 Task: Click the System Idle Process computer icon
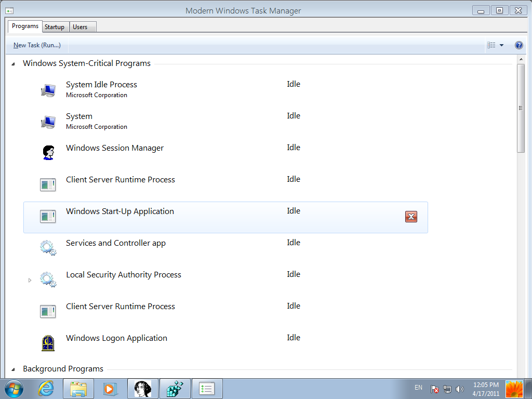click(48, 90)
